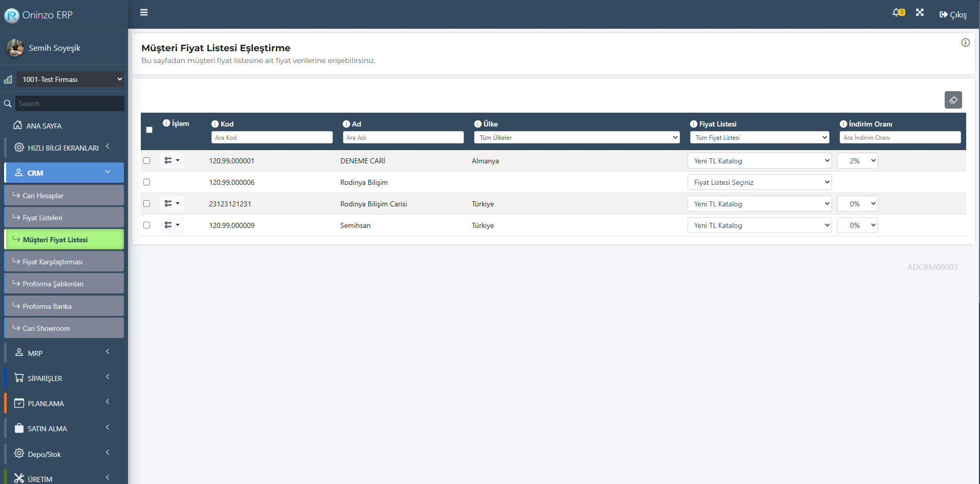Click the hamburger menu icon

pyautogui.click(x=144, y=12)
